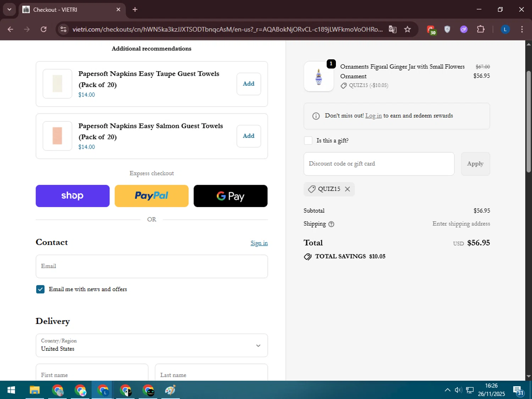This screenshot has height=399, width=532.
Task: Open network settings tray icon
Action: pyautogui.click(x=470, y=390)
